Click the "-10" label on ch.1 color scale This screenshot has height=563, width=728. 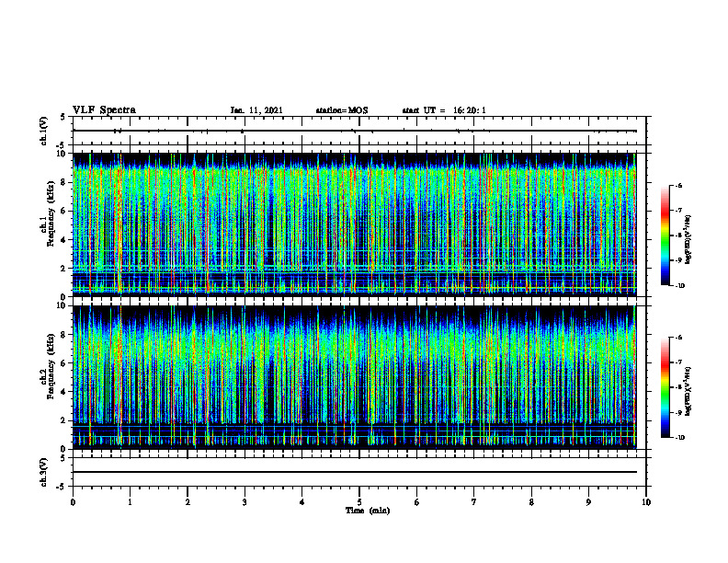[x=679, y=286]
